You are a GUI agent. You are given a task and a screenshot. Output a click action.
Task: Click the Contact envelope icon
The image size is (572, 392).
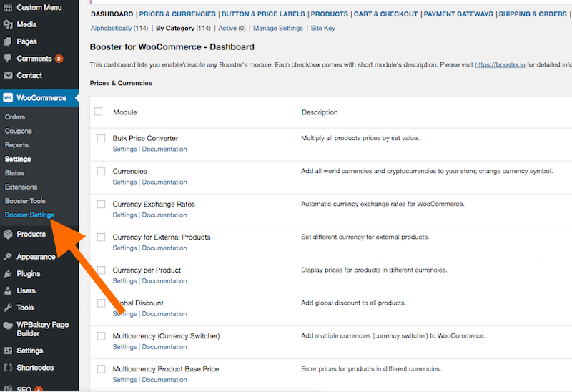tap(8, 76)
